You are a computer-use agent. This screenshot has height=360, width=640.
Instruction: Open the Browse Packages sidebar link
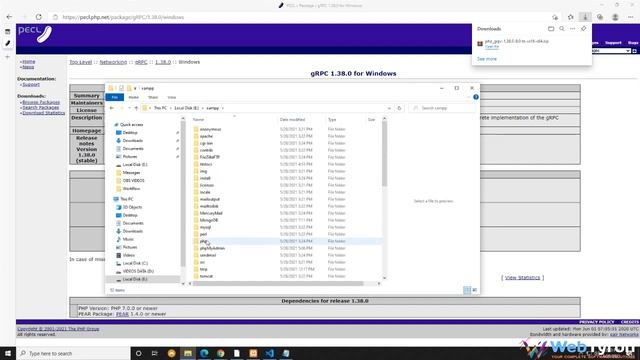[41, 102]
